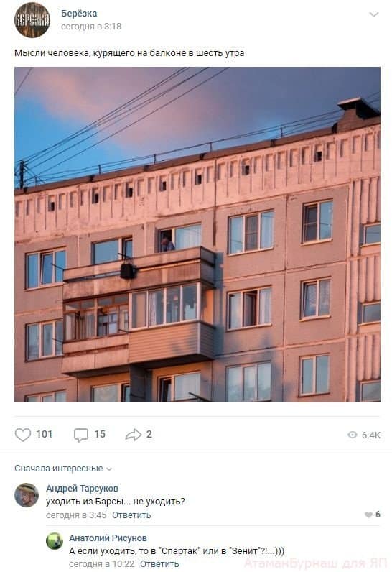Open the Сначала интересные sorting dropdown

point(63,469)
